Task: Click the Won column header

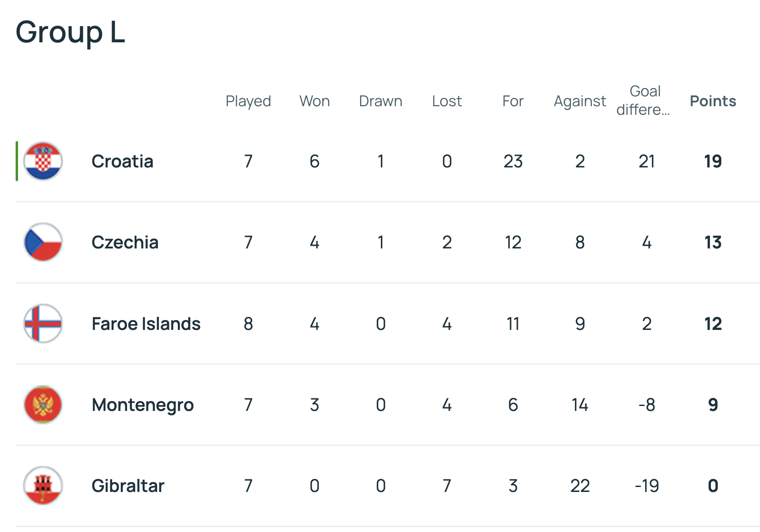Action: (x=314, y=101)
